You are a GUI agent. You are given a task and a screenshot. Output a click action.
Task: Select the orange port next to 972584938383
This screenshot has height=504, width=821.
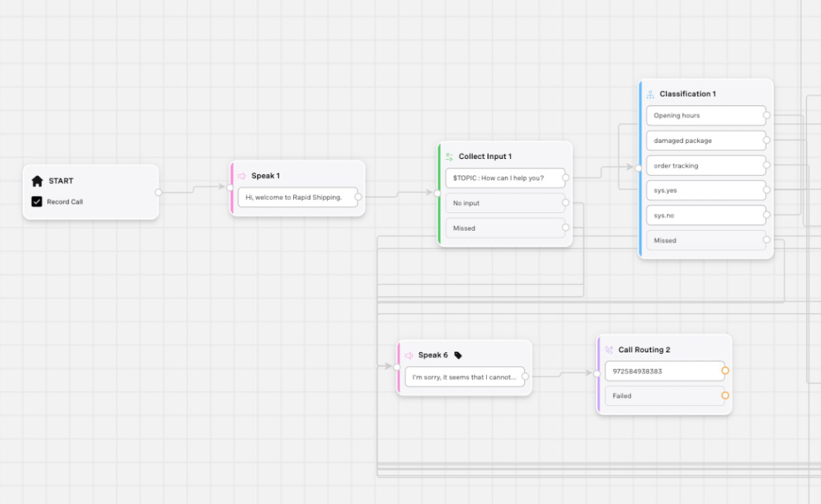725,371
